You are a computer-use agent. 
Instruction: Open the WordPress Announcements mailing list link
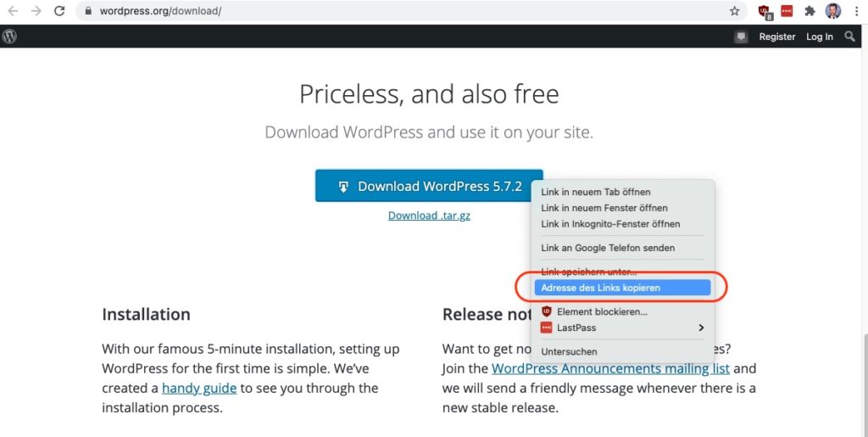(610, 368)
